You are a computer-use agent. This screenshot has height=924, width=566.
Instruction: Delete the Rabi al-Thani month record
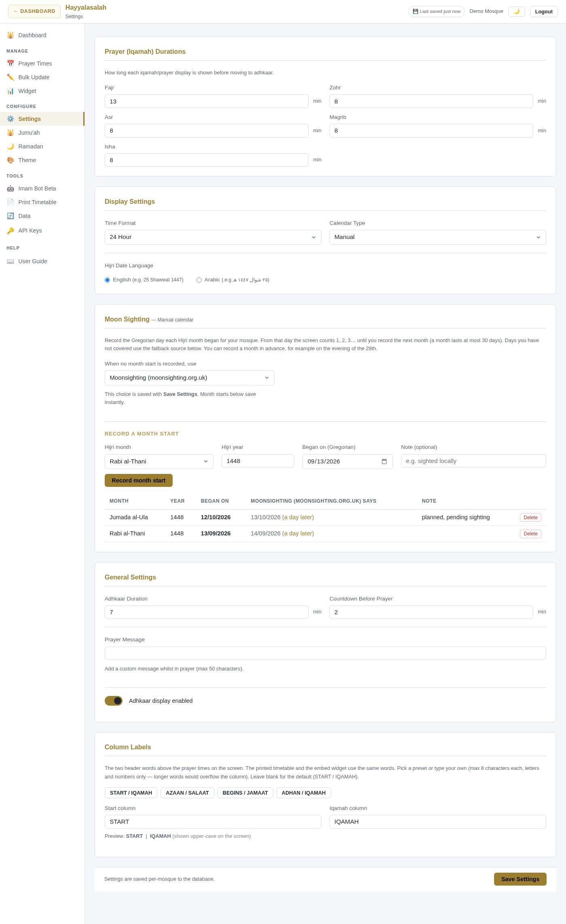click(x=530, y=534)
